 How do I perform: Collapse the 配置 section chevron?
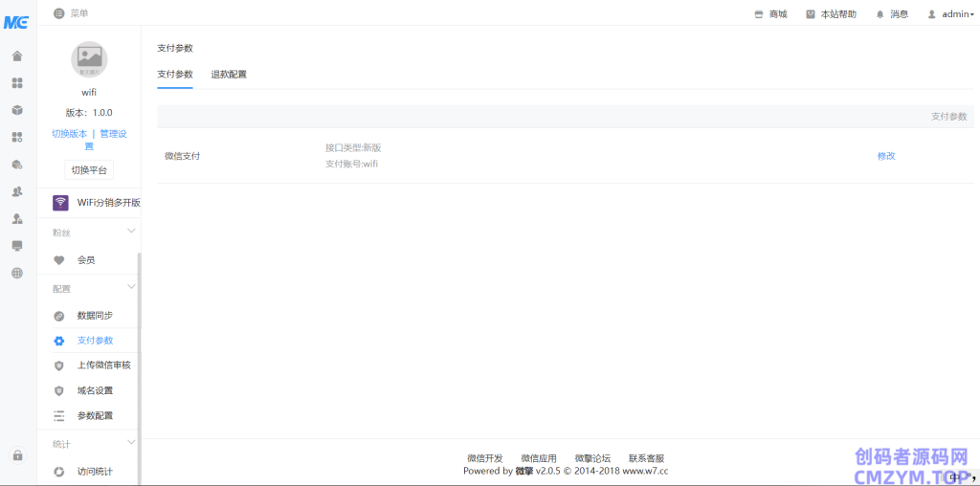click(x=131, y=287)
